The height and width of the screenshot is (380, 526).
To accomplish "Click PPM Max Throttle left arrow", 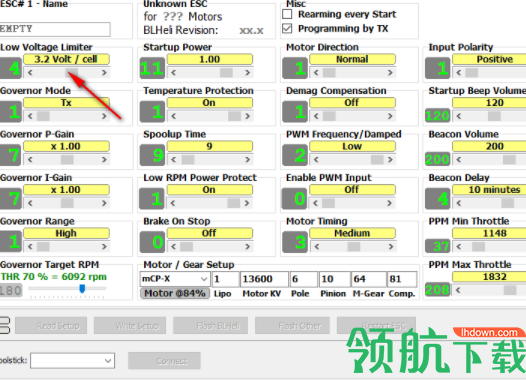I will pyautogui.click(x=459, y=290).
